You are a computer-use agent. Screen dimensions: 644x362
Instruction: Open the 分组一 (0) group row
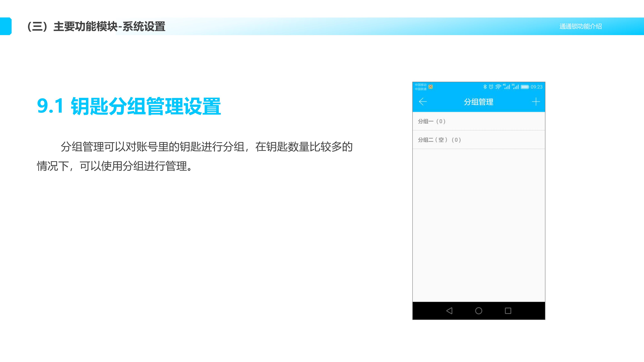pyautogui.click(x=478, y=121)
